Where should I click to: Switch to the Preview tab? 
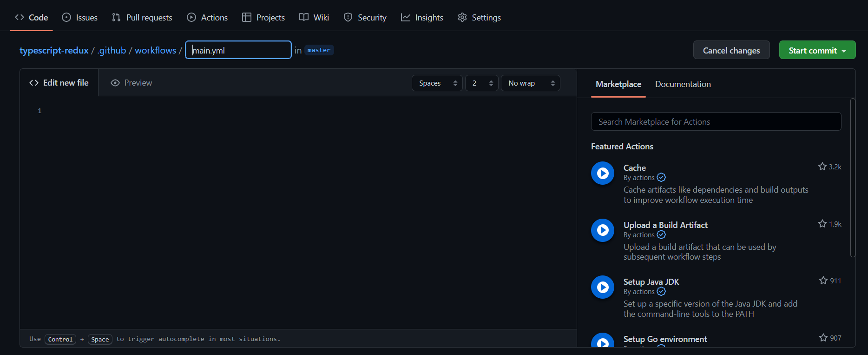pos(132,83)
